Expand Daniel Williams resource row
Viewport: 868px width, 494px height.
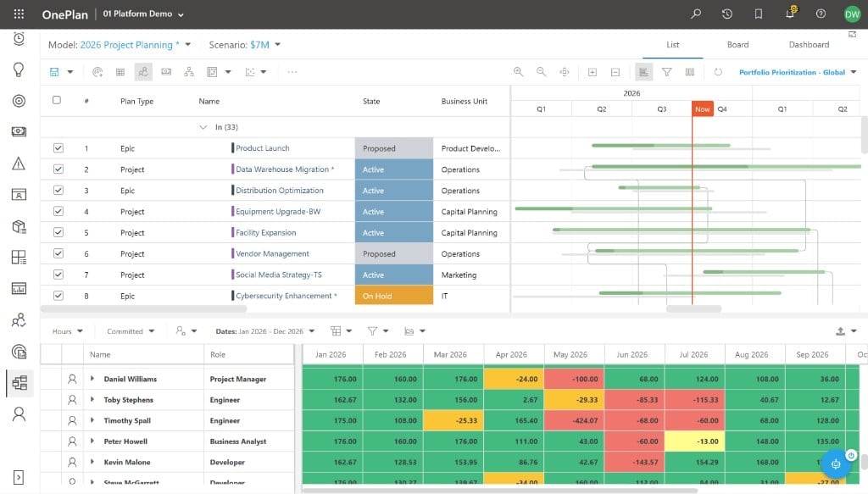click(92, 379)
